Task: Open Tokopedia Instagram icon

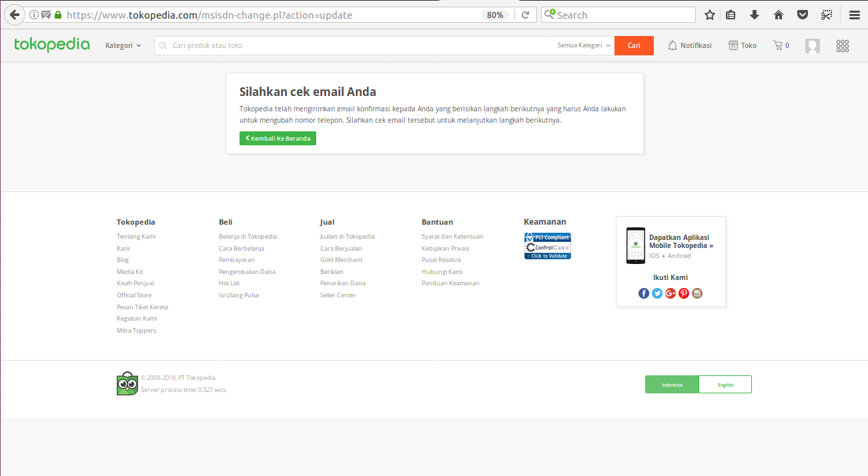Action: [697, 293]
